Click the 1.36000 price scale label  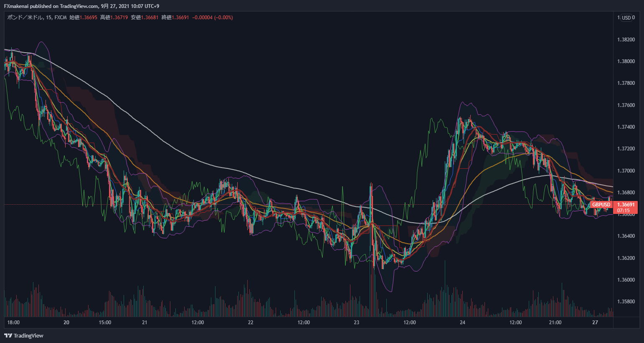626,280
